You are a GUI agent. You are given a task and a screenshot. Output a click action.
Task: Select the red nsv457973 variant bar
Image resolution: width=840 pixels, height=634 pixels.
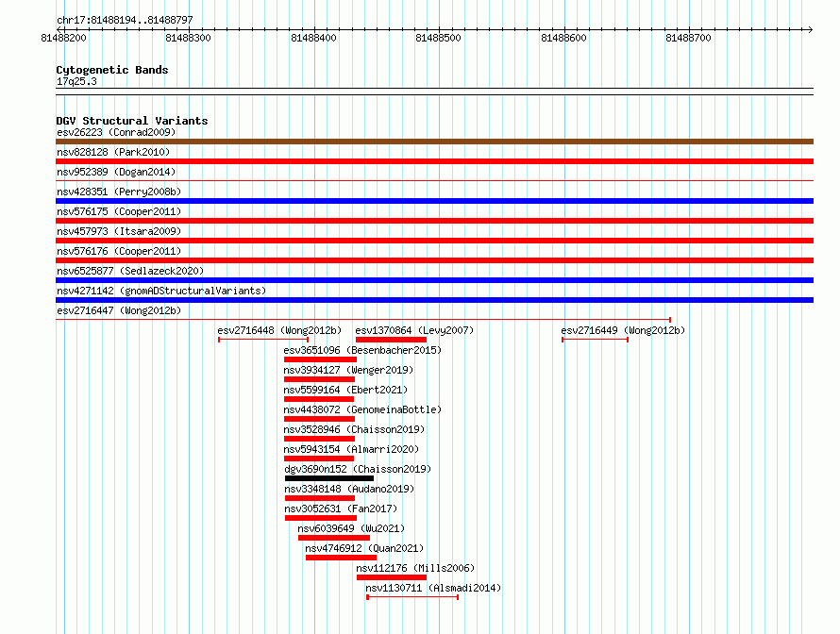pyautogui.click(x=434, y=241)
